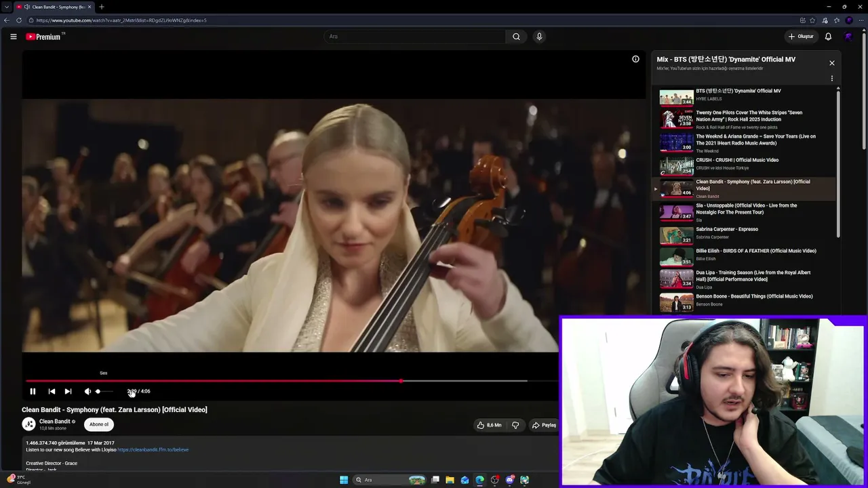The width and height of the screenshot is (868, 488).
Task: Focus the YouTube search field
Action: click(x=414, y=37)
